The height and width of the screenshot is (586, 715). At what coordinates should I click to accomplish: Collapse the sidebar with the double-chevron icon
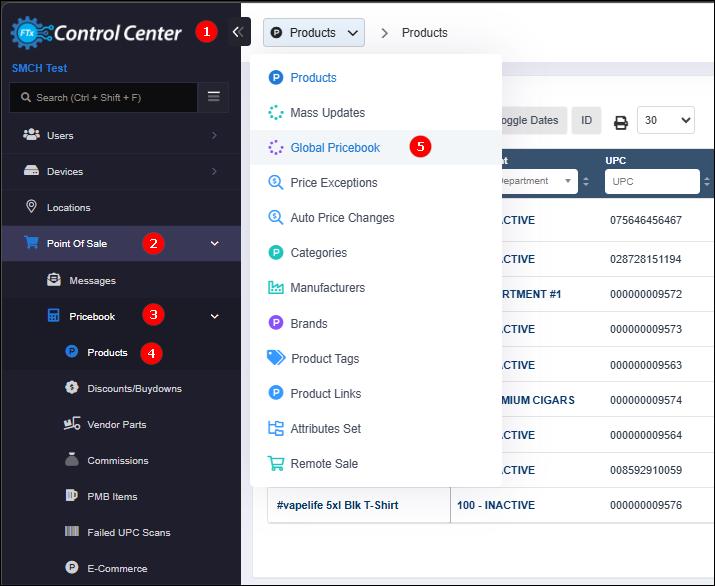(237, 32)
